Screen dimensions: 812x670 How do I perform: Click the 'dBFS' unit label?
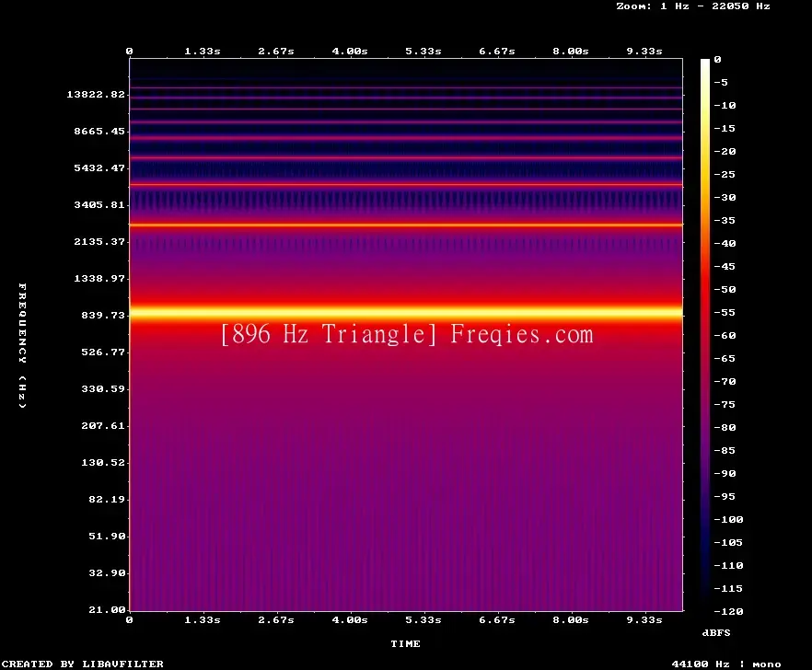[x=716, y=632]
